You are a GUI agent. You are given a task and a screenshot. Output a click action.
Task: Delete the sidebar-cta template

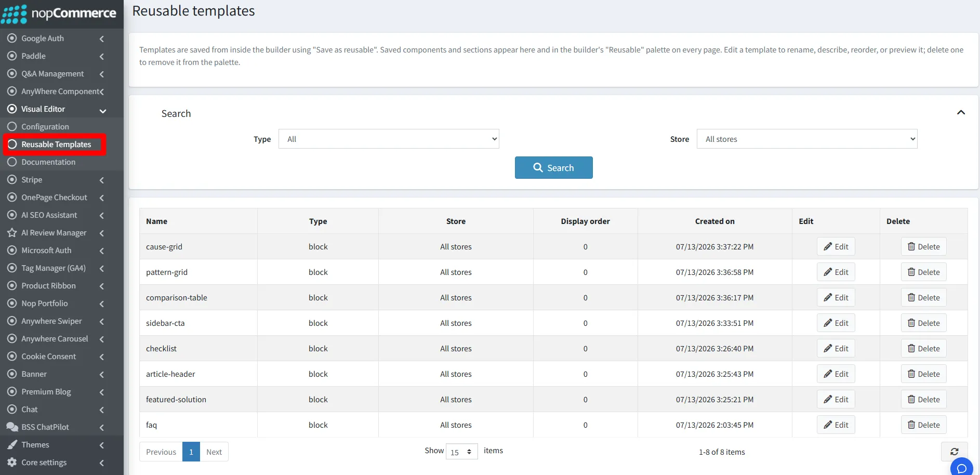pyautogui.click(x=923, y=323)
